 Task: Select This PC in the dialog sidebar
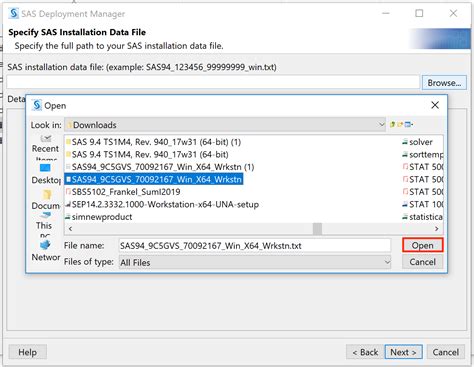(x=44, y=224)
